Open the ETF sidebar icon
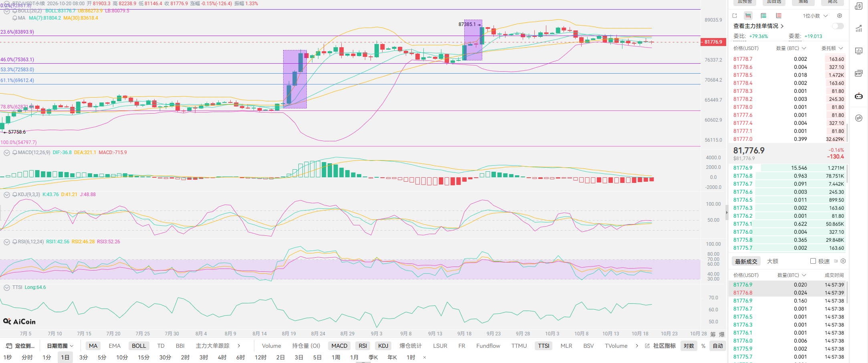The width and height of the screenshot is (868, 363). pyautogui.click(x=859, y=73)
